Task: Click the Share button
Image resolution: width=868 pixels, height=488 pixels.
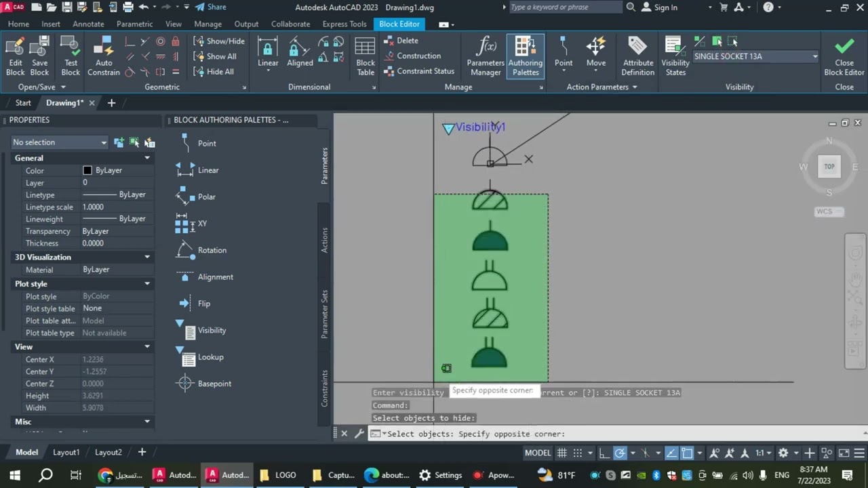Action: [x=210, y=7]
